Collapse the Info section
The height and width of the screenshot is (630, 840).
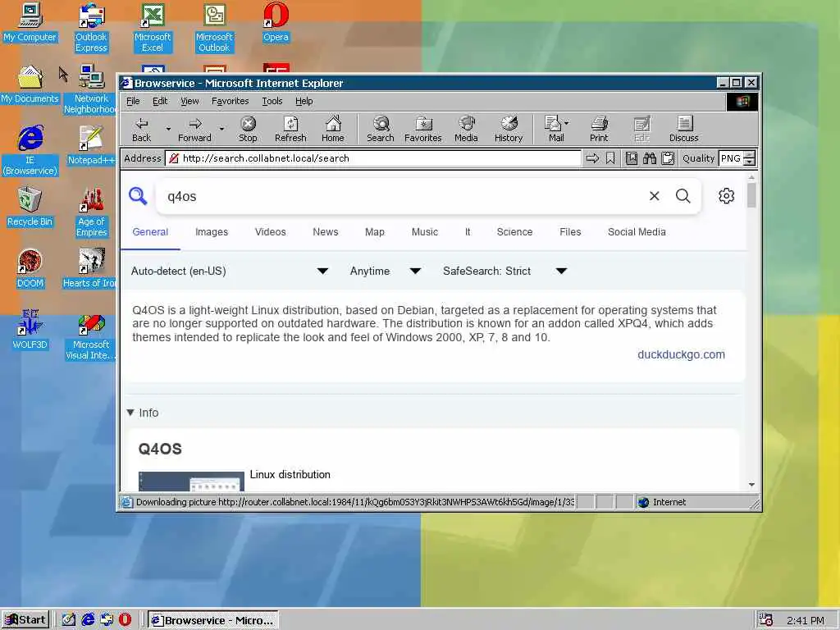(x=143, y=413)
